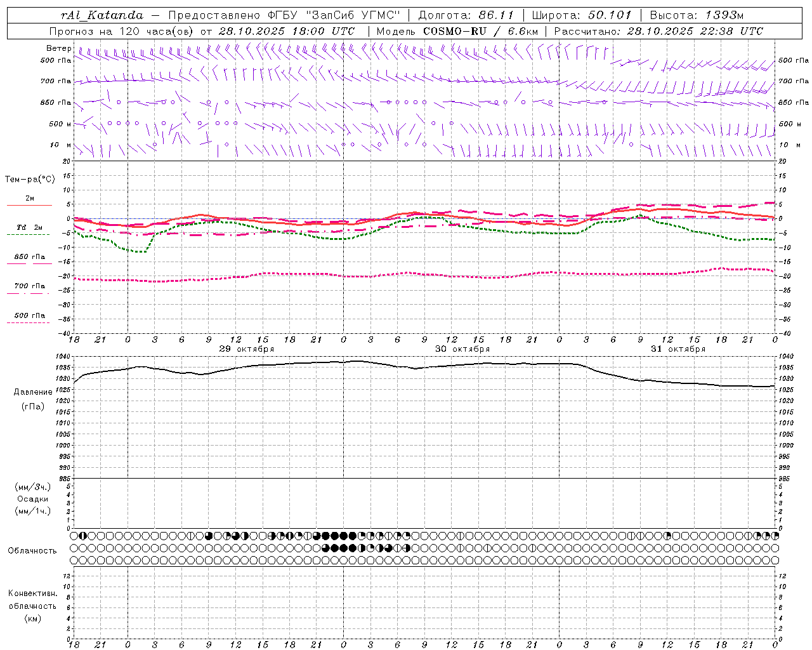The width and height of the screenshot is (812, 650).
Task: Click the (мм/3ч.) precipitation unit label
Action: (x=33, y=487)
